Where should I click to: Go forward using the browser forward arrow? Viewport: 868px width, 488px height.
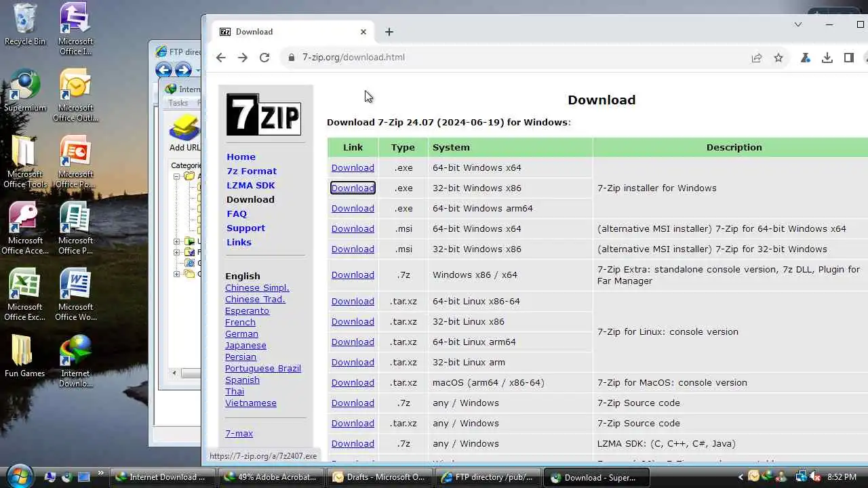click(x=243, y=58)
